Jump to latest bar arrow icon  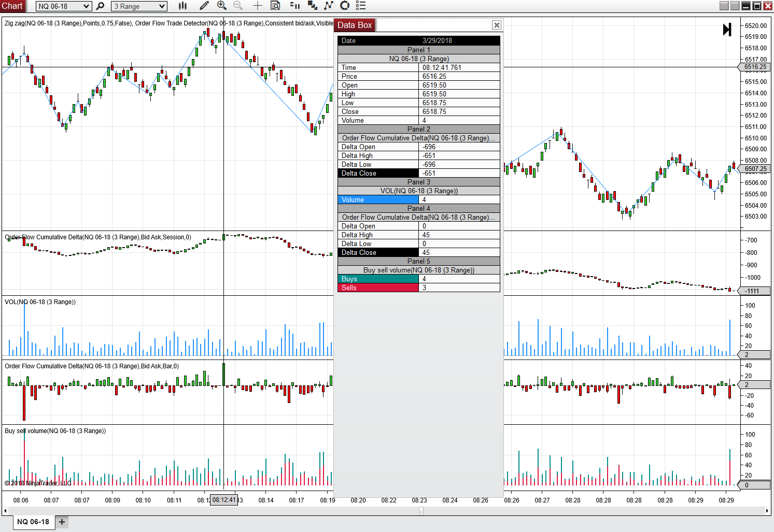[x=727, y=30]
